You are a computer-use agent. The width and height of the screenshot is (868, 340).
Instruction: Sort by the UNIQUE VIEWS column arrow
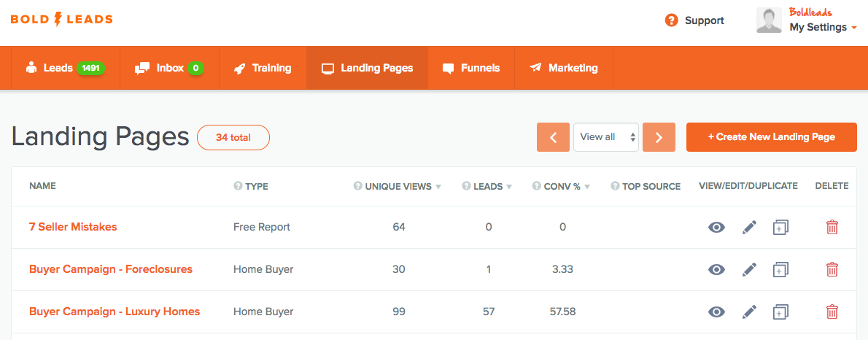(438, 187)
